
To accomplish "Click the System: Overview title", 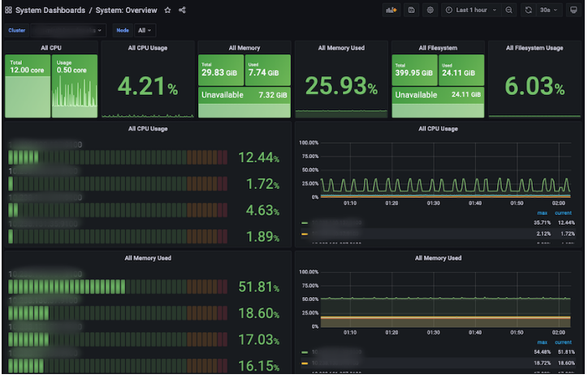I will point(127,10).
